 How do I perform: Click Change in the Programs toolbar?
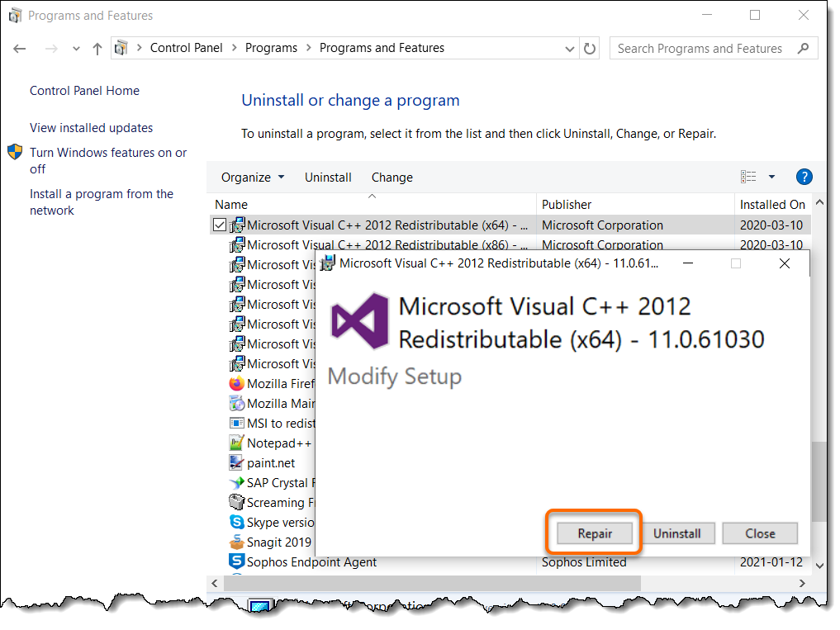pyautogui.click(x=392, y=178)
